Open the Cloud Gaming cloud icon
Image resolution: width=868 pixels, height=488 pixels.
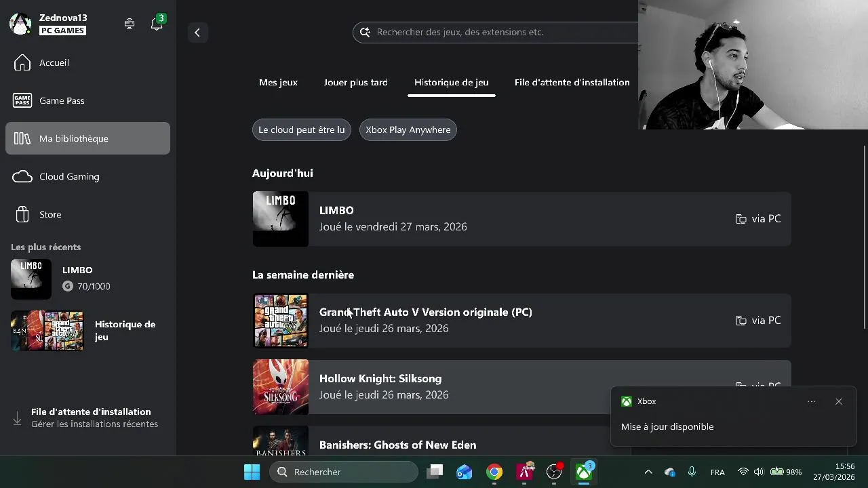22,176
